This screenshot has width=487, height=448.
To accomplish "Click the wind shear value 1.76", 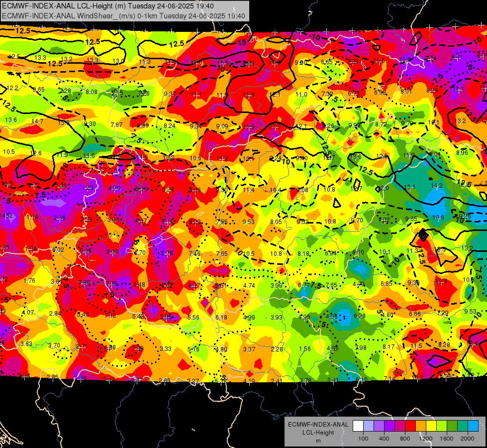I will point(29,280).
